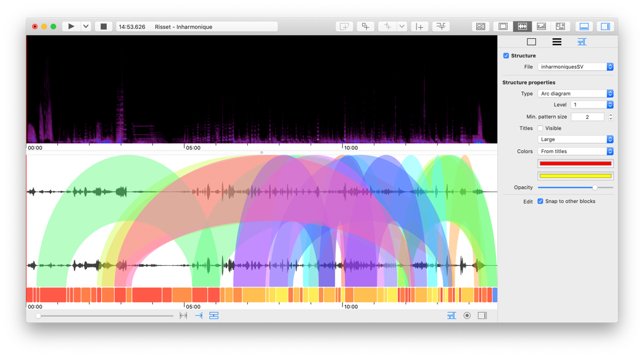This screenshot has width=644, height=357.
Task: Open the Level dropdown set to 1
Action: coord(592,105)
